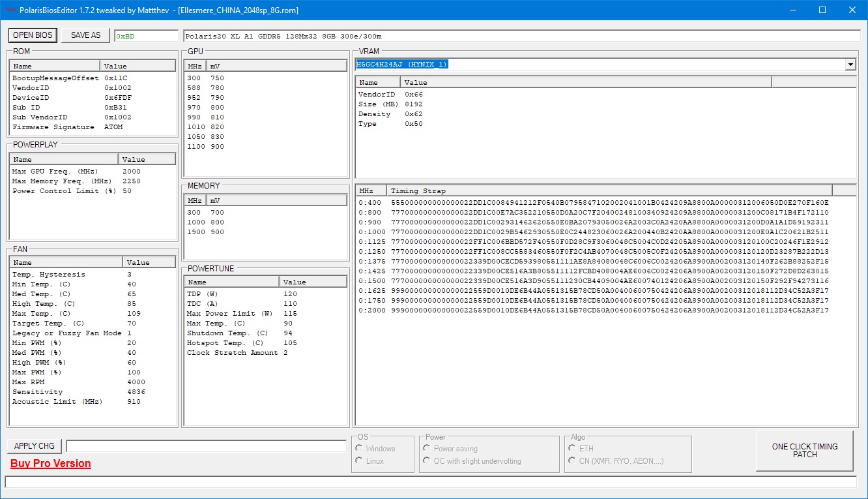Close the PolarisBiosEditor window

click(x=852, y=10)
